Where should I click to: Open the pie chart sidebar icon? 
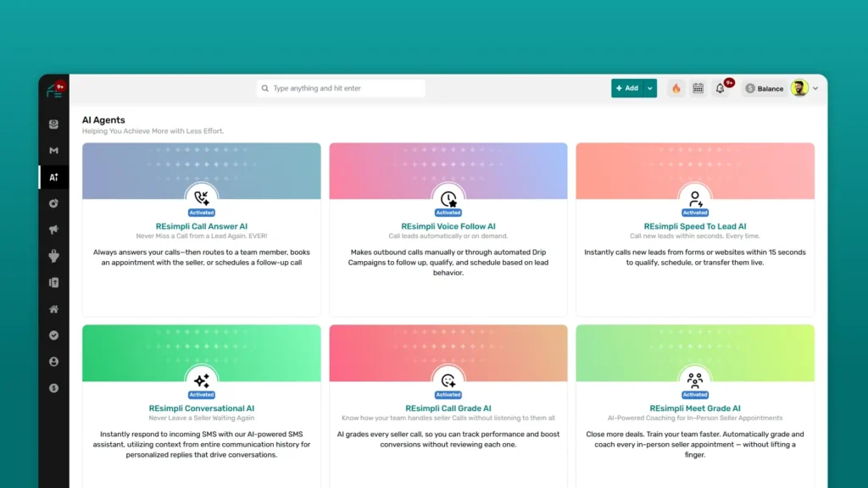coord(53,203)
